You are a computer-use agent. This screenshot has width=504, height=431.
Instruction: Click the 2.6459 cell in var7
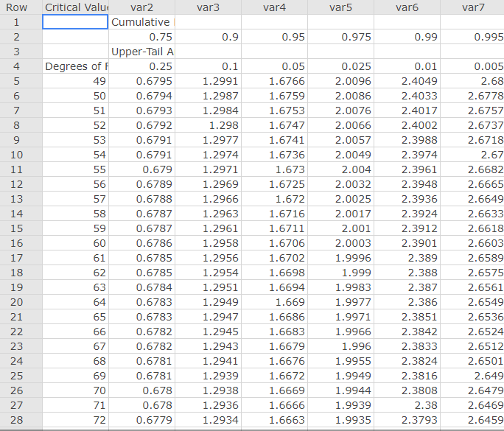473,420
